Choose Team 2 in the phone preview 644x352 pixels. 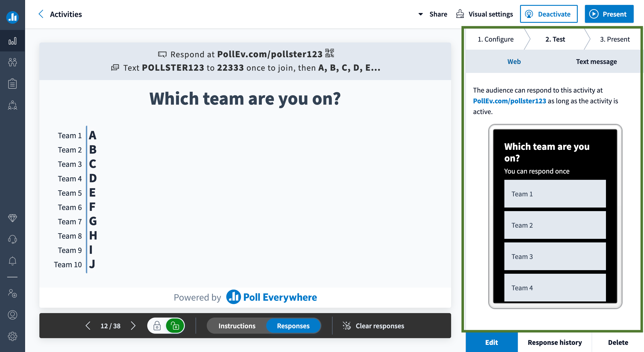[x=555, y=225]
